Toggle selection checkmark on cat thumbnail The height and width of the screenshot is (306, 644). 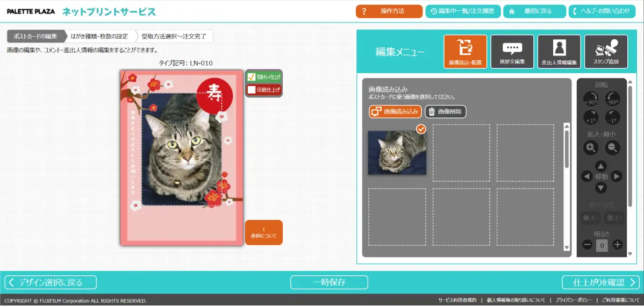[421, 129]
